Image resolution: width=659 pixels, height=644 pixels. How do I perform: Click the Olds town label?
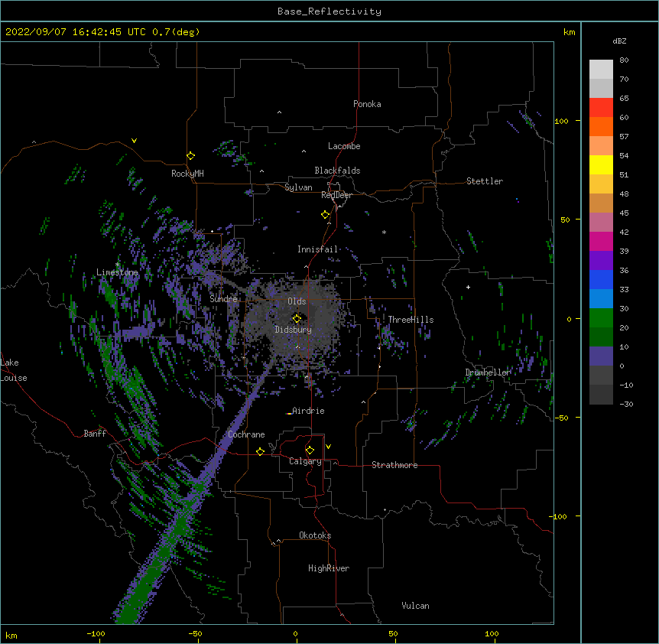point(297,301)
